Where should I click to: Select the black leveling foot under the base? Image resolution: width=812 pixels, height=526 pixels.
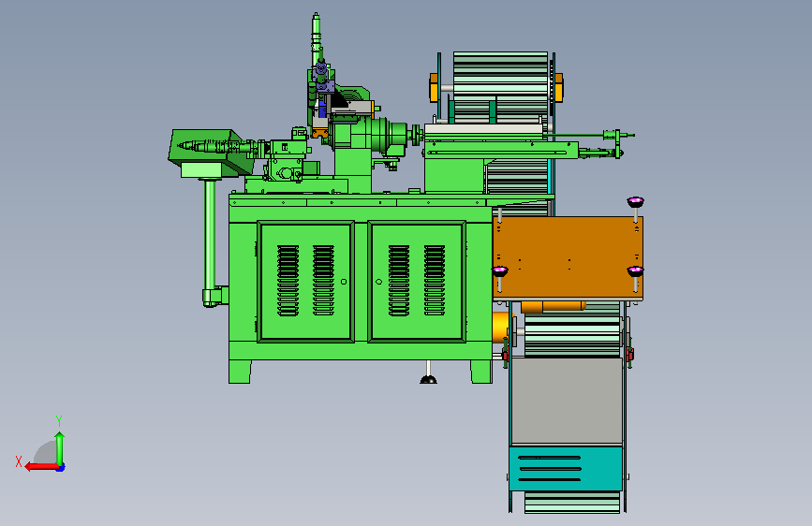(x=428, y=379)
